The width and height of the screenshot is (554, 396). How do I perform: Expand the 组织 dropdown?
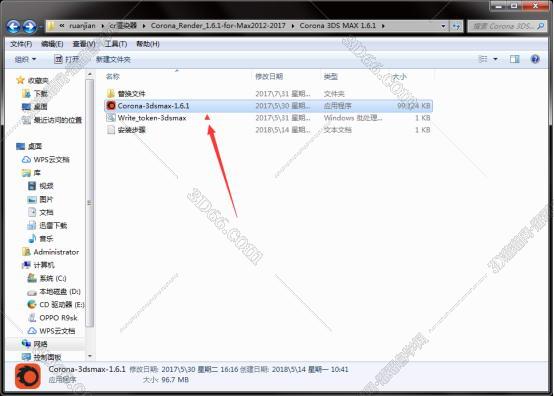25,59
